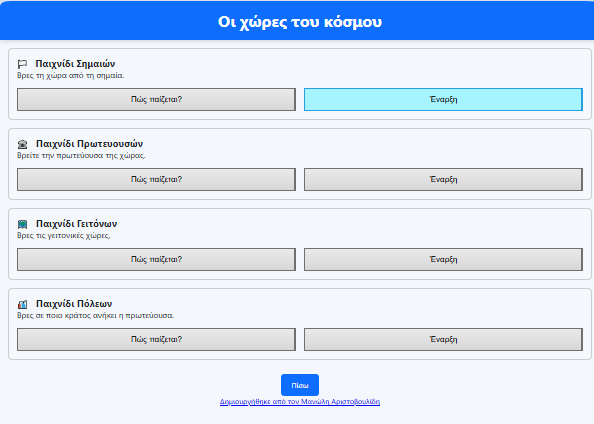This screenshot has height=424, width=594.
Task: Select the Παιχνίδι Γειτόνων heading
Action: pyautogui.click(x=77, y=224)
